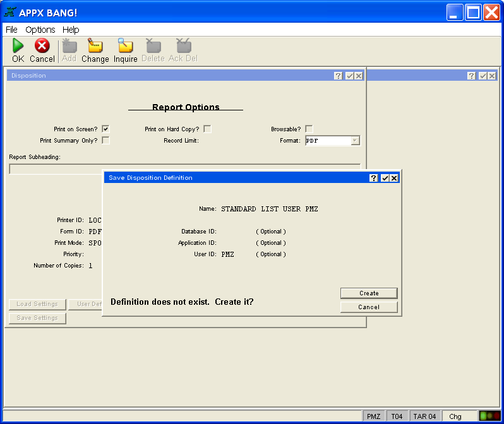Click the Cancel button in the dialog
The image size is (504, 424).
point(369,307)
